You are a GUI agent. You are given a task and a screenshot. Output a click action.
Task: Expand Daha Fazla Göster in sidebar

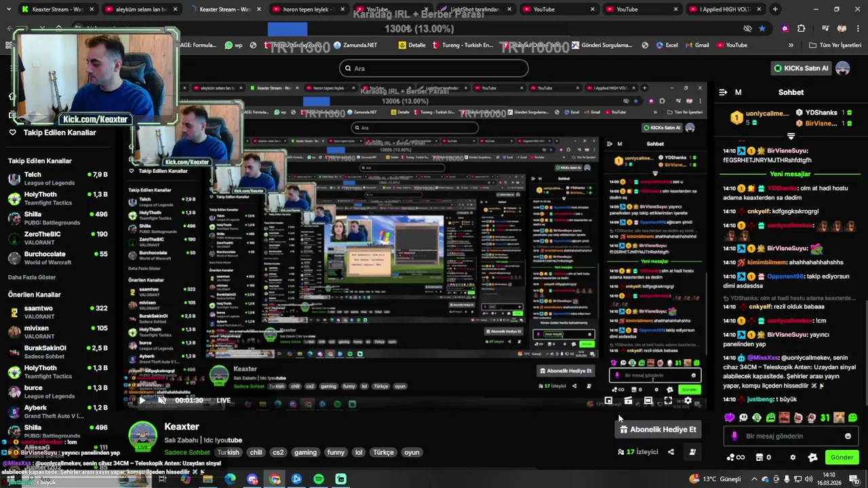pyautogui.click(x=32, y=277)
